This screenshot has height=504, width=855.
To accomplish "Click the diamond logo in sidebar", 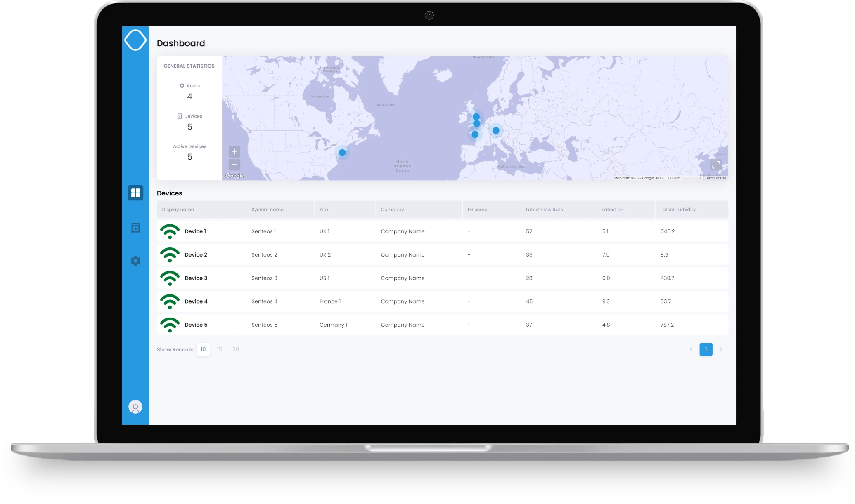I will [x=135, y=40].
